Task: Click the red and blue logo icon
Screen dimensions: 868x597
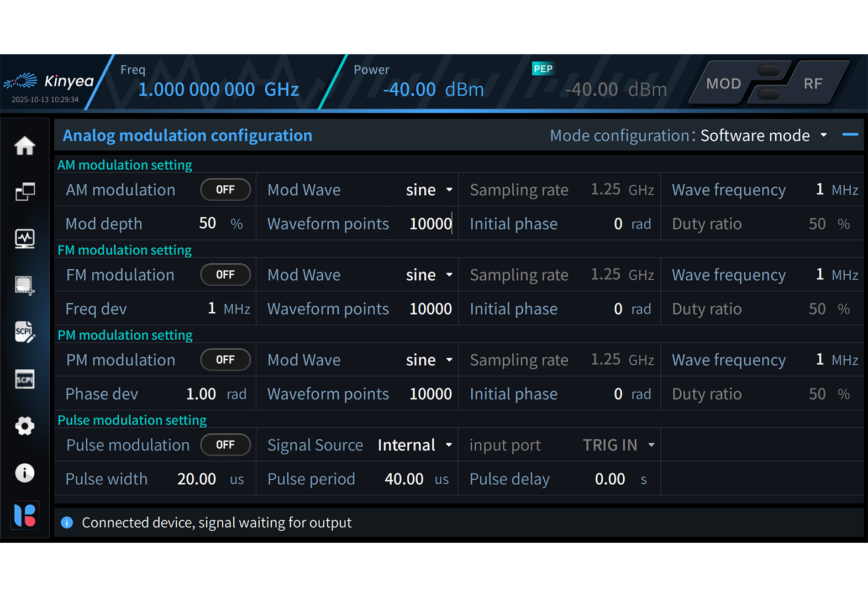Action: click(x=25, y=515)
